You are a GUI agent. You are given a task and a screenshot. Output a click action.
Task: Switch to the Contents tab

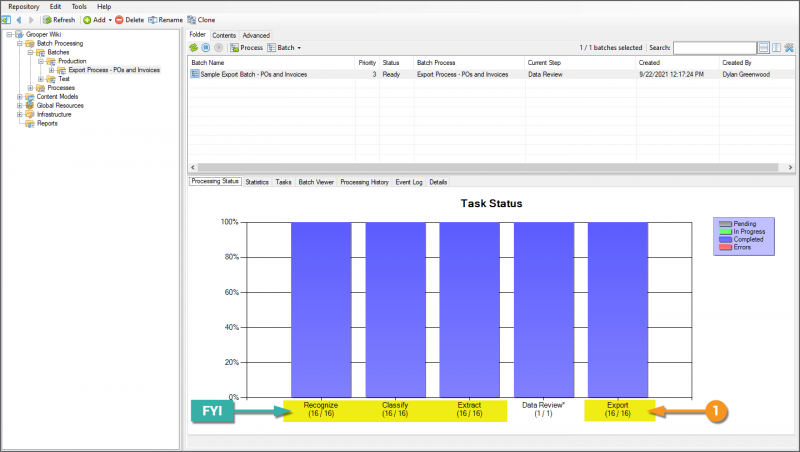click(224, 35)
